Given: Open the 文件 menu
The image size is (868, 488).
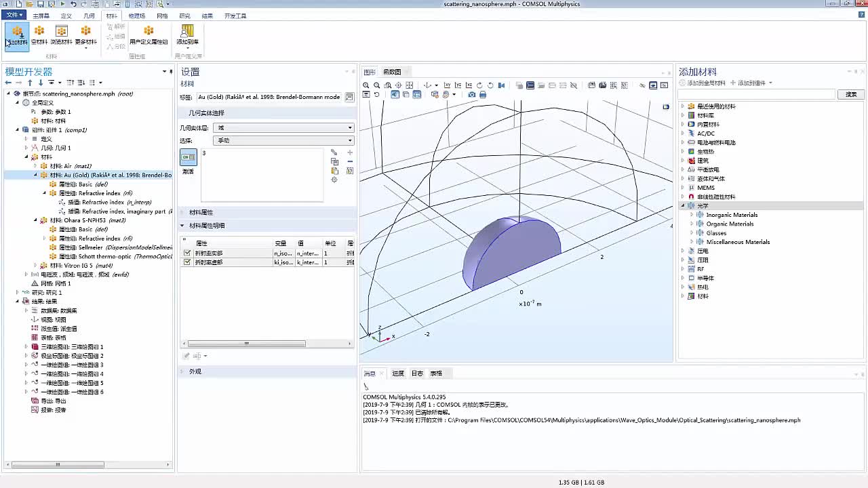Looking at the screenshot, I should 14,15.
